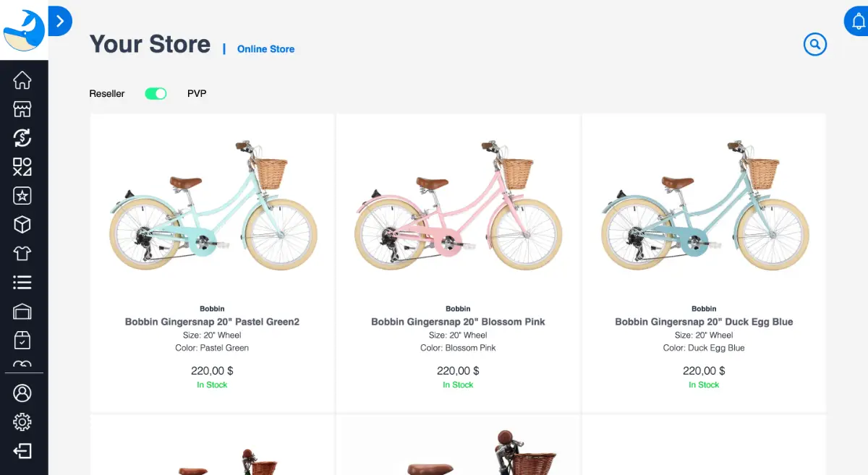868x475 pixels.
Task: Open the store shopfront icon
Action: (x=22, y=109)
